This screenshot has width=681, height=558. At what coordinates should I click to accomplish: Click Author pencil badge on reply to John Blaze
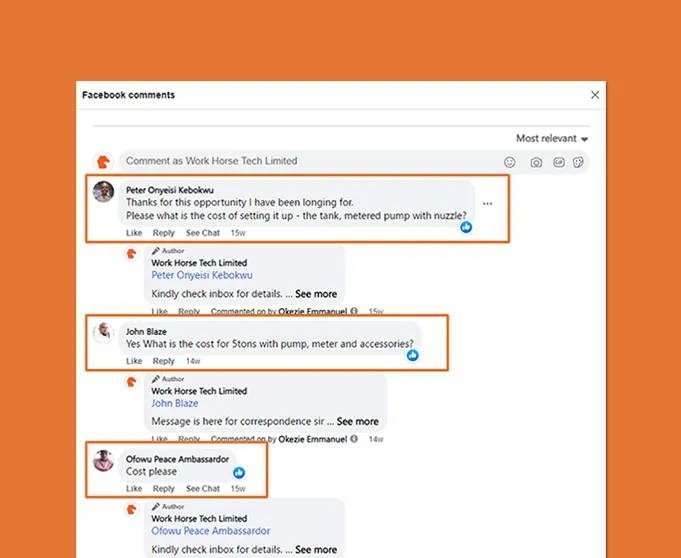[x=168, y=379]
